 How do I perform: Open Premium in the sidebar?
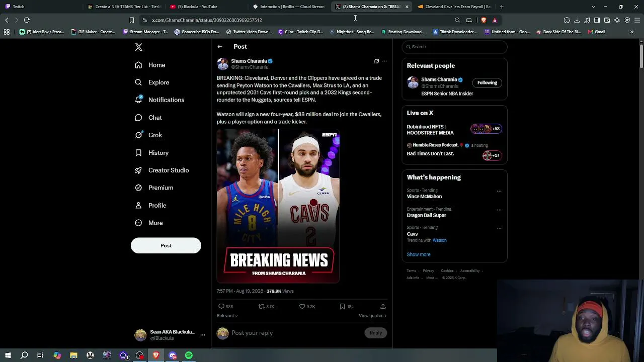153,188
